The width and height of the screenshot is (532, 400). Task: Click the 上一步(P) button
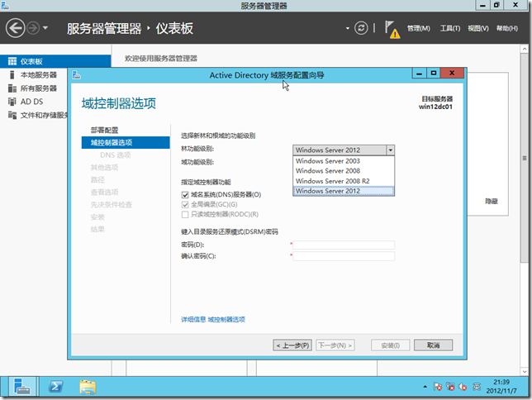click(x=292, y=345)
